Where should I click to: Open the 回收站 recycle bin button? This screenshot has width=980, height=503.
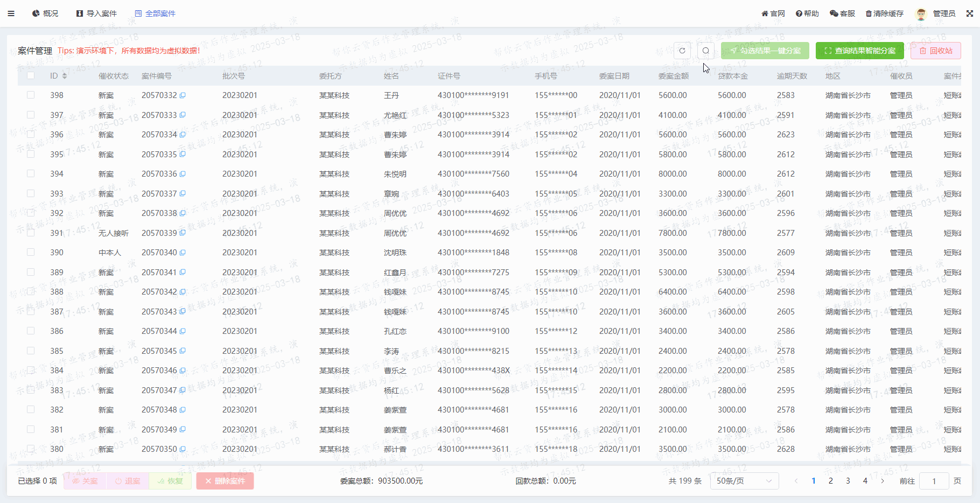tap(935, 51)
